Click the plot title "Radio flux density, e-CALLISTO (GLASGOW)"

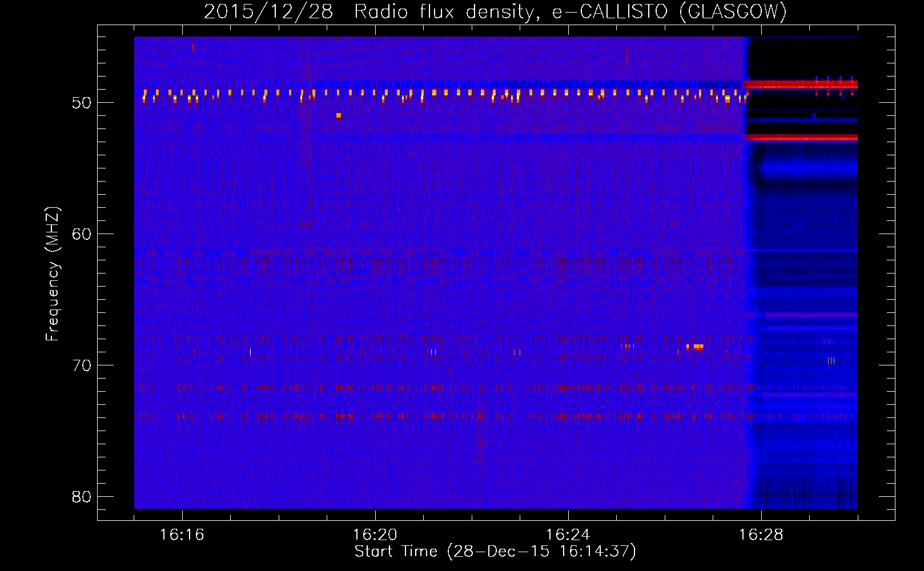click(x=570, y=12)
